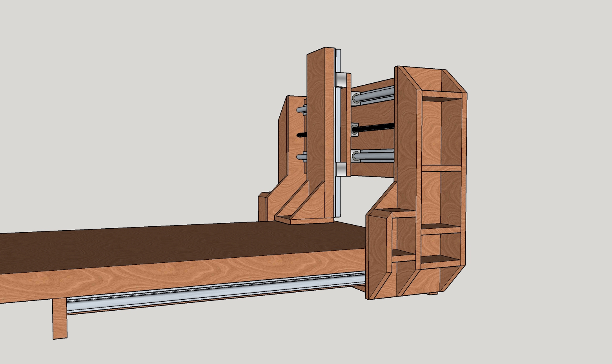Viewport: 612px width, 364px height.
Task: Select the tall vertical Z-axis wooden plate
Action: point(321,133)
